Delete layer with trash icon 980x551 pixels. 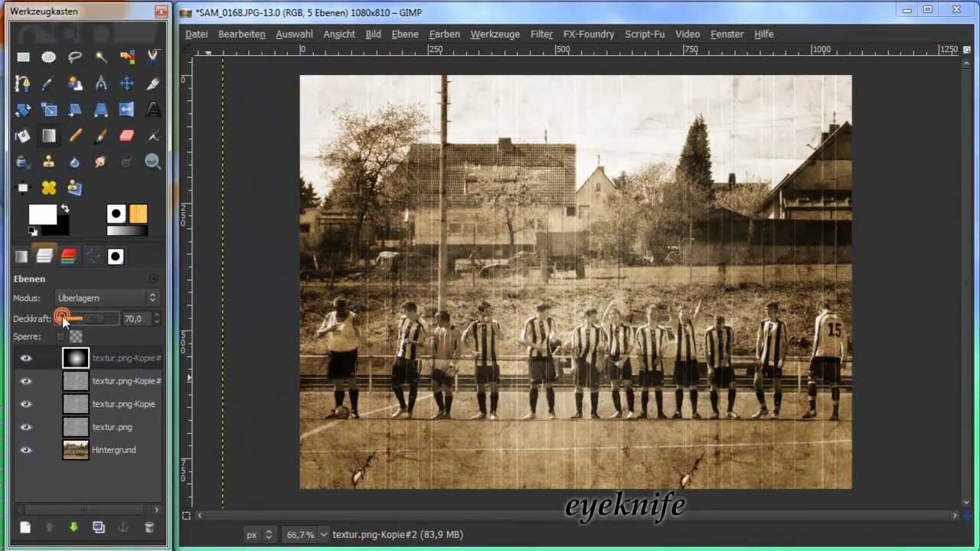tap(149, 527)
